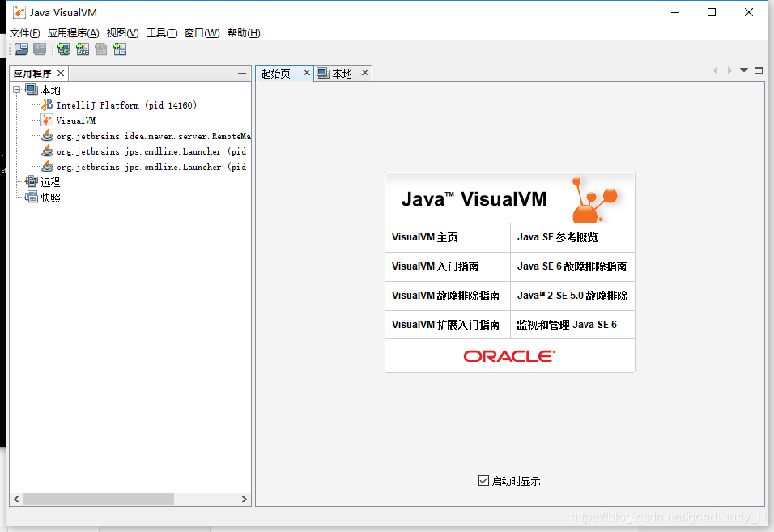This screenshot has width=774, height=532.
Task: Click the RemoteMavenServer Java cup icon
Action: click(47, 136)
